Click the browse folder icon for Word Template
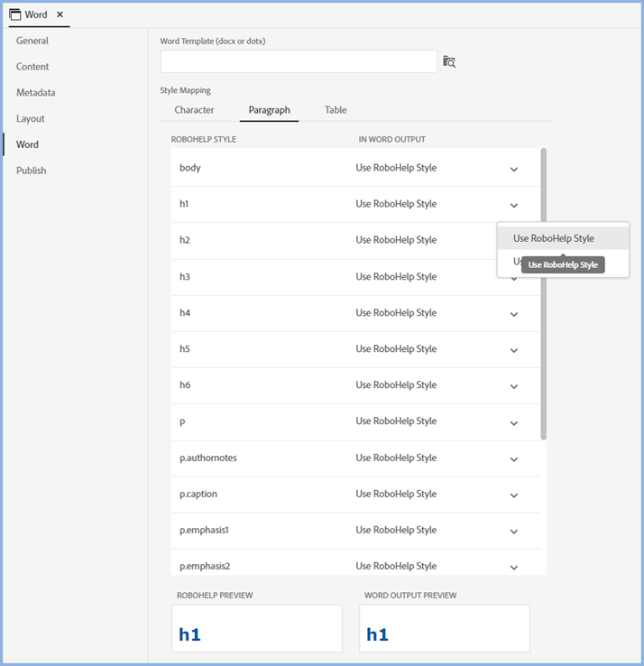This screenshot has width=644, height=666. coord(449,61)
